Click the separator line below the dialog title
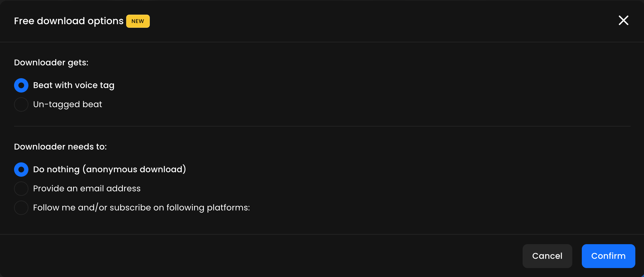Viewport: 644px width, 277px height. 322,42
